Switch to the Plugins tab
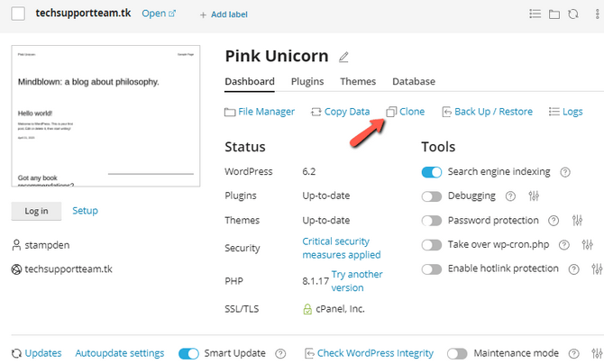This screenshot has width=604, height=364. coord(307,82)
